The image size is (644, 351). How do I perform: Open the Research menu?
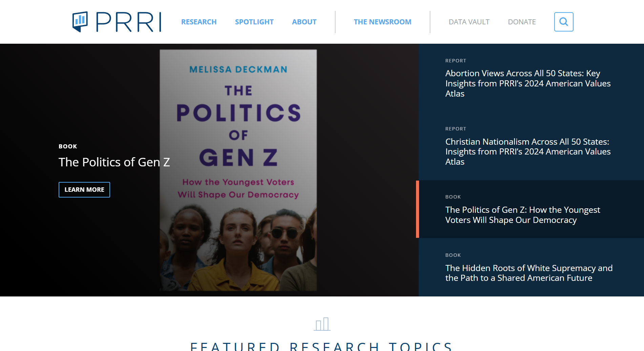pos(199,22)
